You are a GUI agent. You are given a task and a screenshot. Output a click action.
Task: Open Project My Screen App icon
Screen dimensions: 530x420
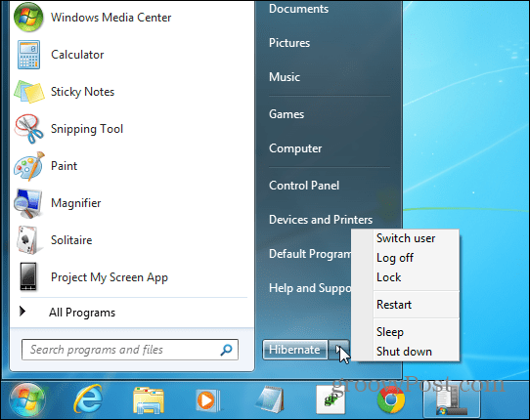[x=28, y=277]
